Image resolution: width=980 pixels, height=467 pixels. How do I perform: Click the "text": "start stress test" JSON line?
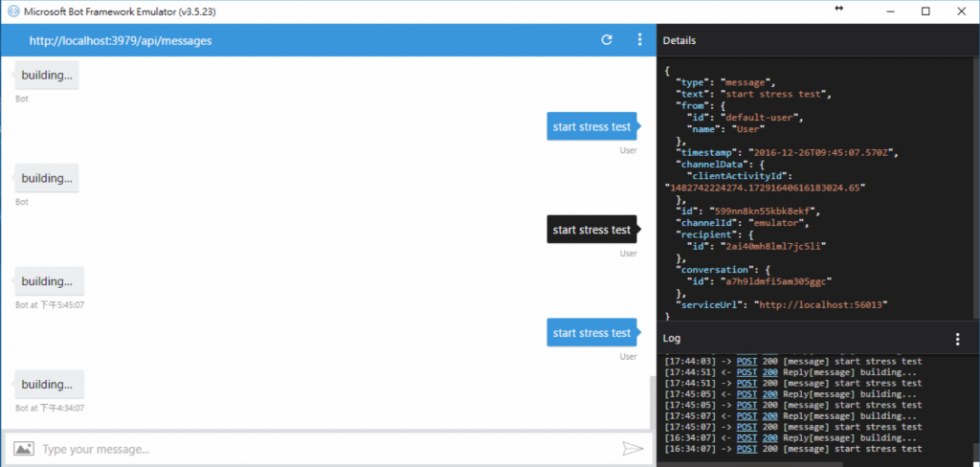754,95
